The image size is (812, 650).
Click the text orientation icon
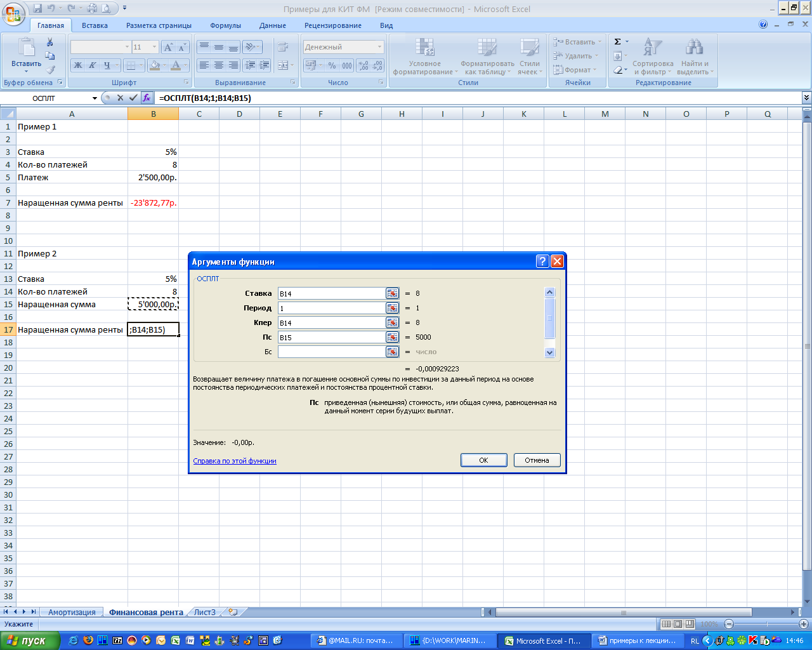tap(251, 47)
